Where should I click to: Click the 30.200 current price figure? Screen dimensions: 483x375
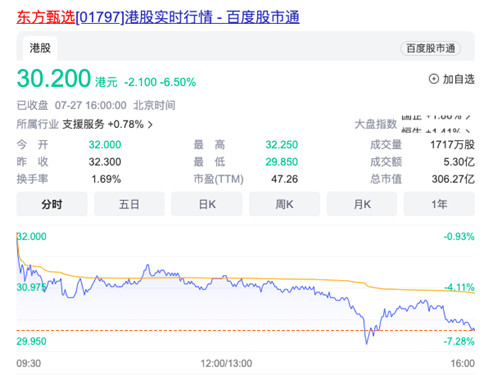click(54, 78)
